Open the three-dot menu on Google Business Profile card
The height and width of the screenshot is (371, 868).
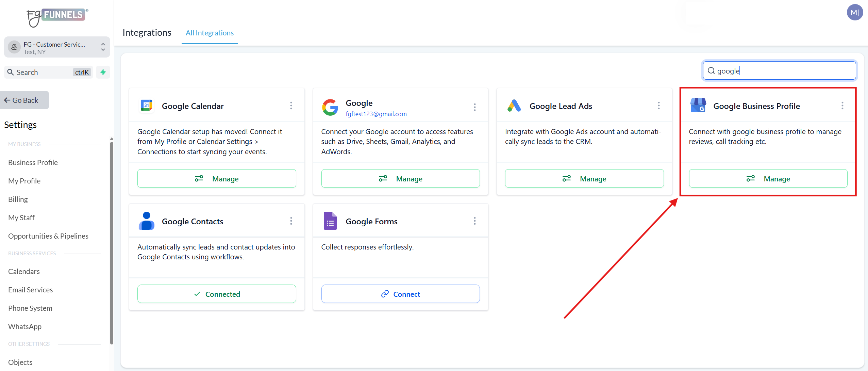click(842, 106)
